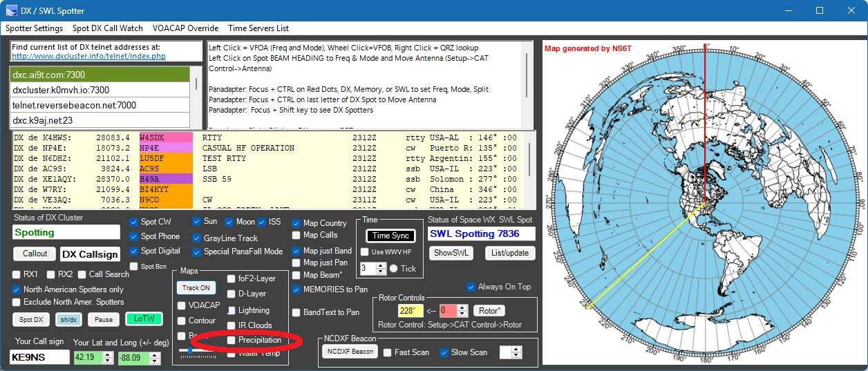868x371 pixels.
Task: Click the Rotor° button
Action: coord(489,311)
